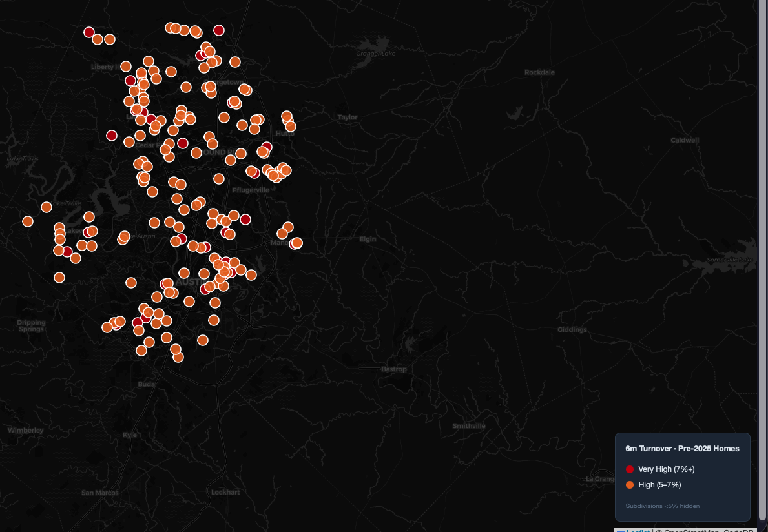Click the Rockdale city label
Image resolution: width=768 pixels, height=532 pixels.
(x=539, y=72)
